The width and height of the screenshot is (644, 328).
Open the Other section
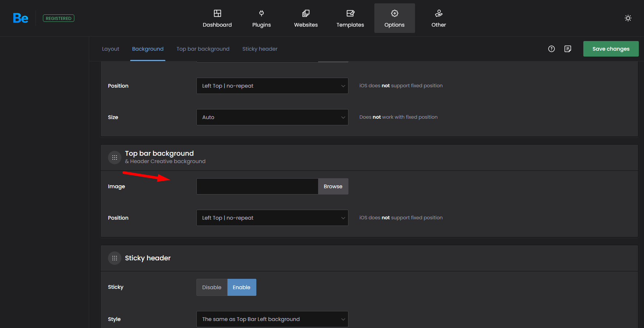pyautogui.click(x=439, y=18)
